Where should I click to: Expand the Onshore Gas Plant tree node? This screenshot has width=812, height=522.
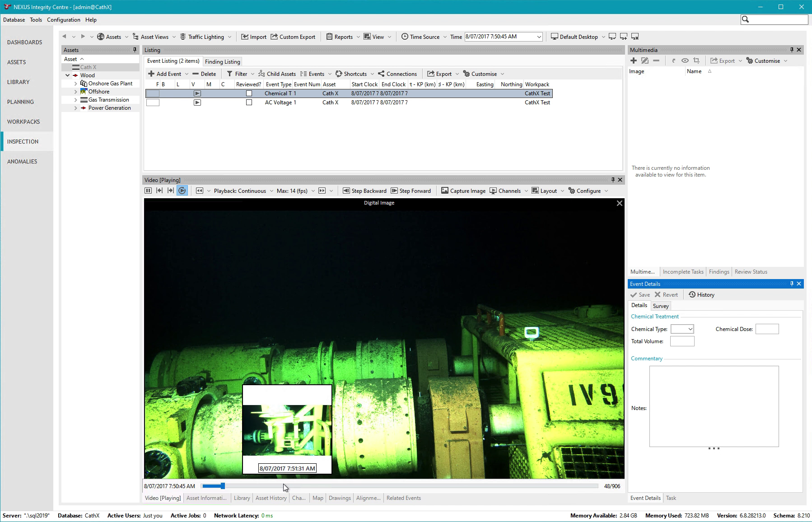(x=76, y=84)
